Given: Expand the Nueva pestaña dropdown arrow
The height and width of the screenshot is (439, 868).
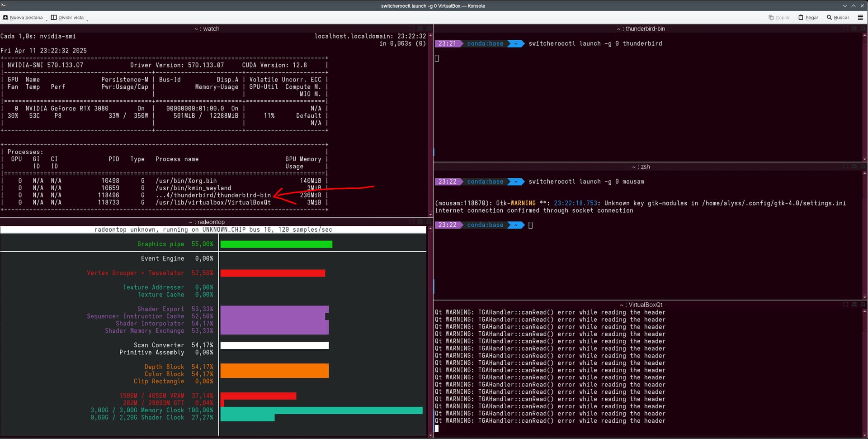Looking at the screenshot, I should (47, 19).
